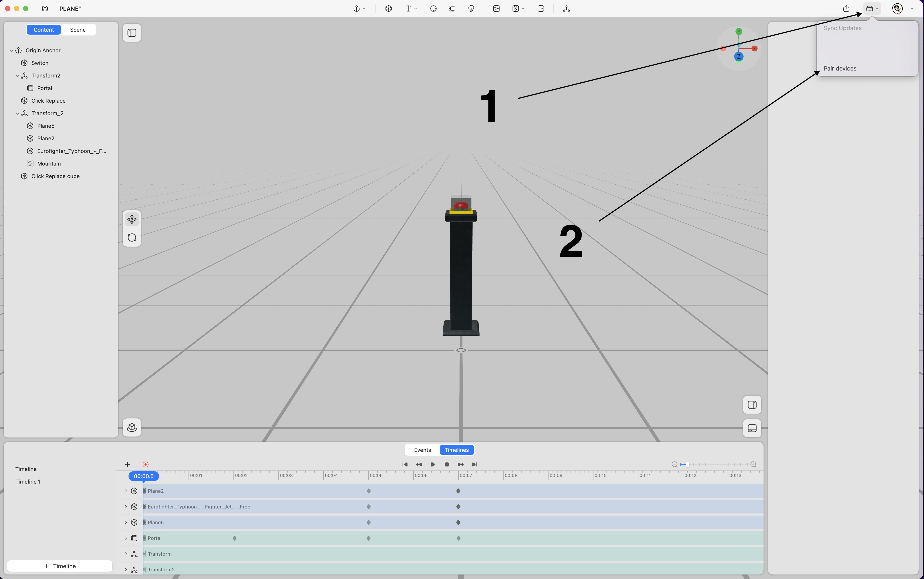Expand the Plane2 timeline track

click(126, 491)
